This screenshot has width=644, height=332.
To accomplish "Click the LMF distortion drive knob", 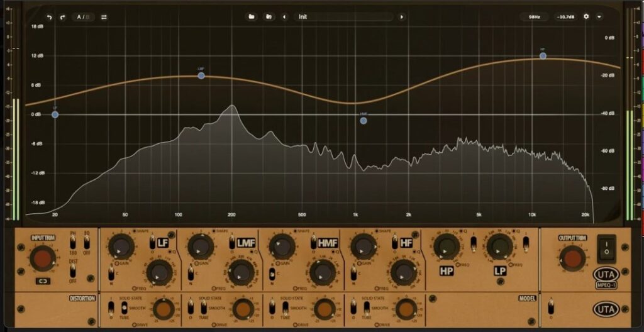I will click(x=243, y=309).
